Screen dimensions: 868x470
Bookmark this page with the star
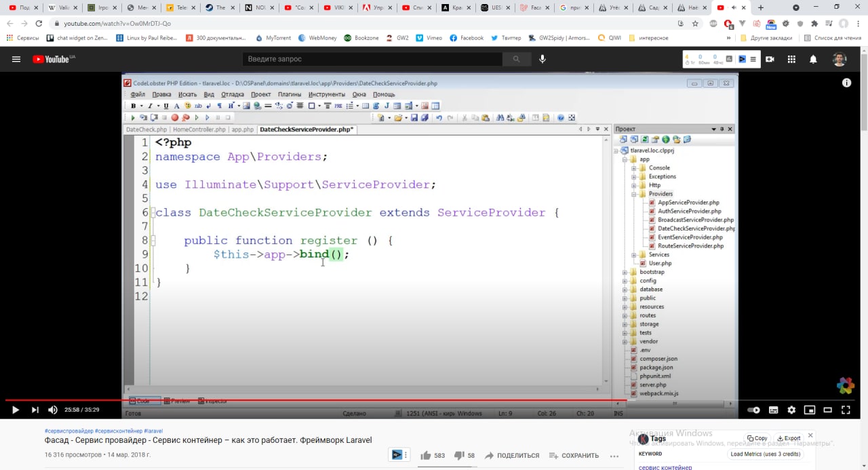pyautogui.click(x=695, y=23)
